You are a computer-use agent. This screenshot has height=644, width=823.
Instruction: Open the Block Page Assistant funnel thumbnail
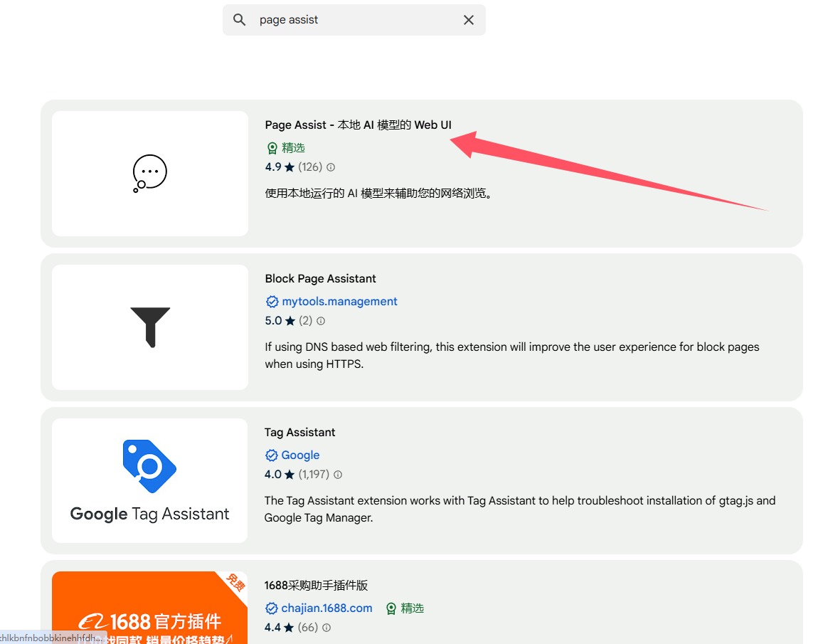pyautogui.click(x=150, y=327)
